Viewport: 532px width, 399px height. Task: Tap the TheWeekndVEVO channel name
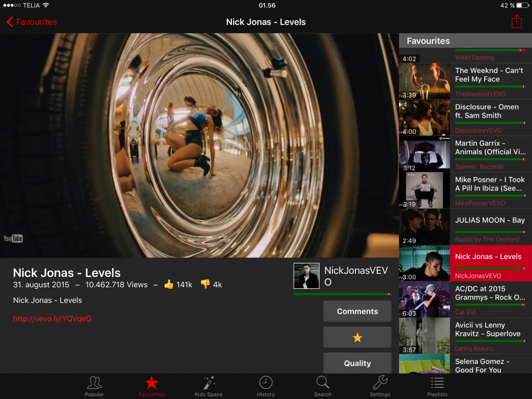[480, 94]
